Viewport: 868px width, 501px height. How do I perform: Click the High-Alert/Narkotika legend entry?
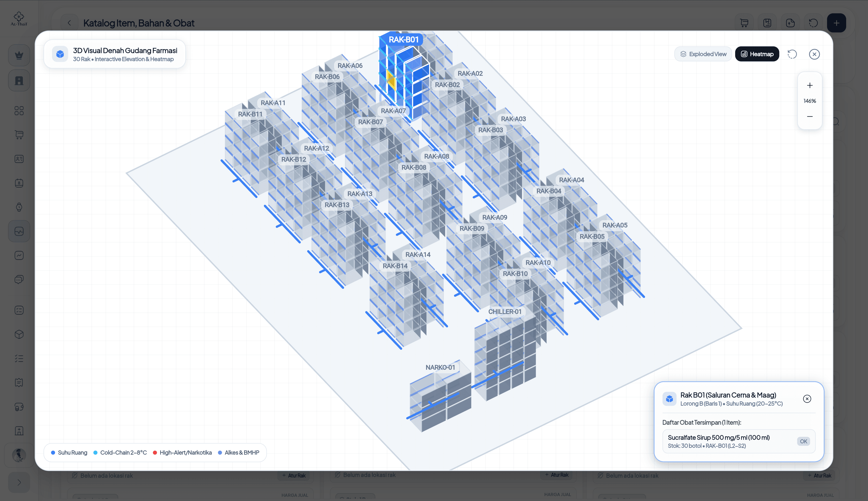tap(182, 453)
